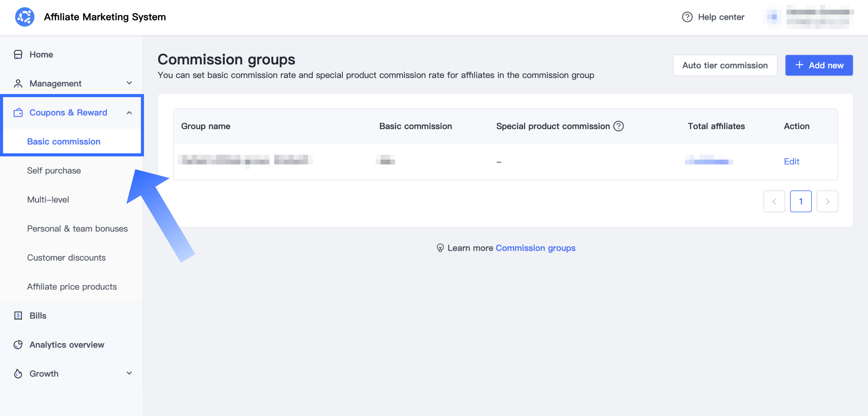Click the Growth flame icon in the sidebar

(x=18, y=374)
